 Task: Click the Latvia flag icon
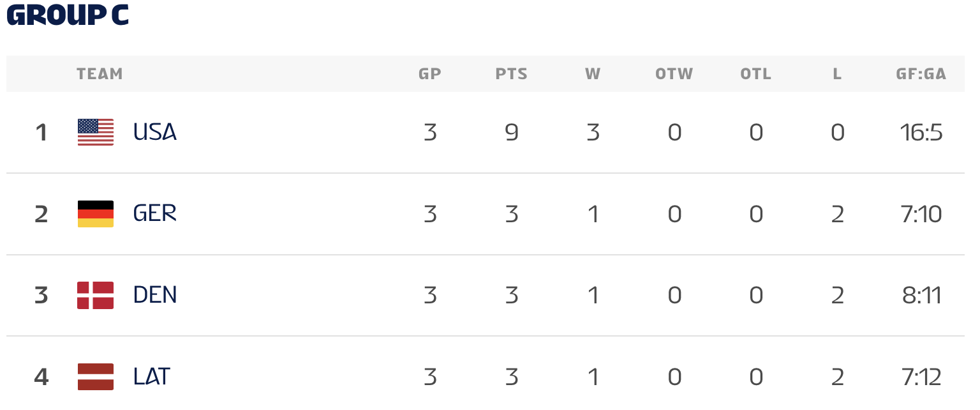pos(96,376)
